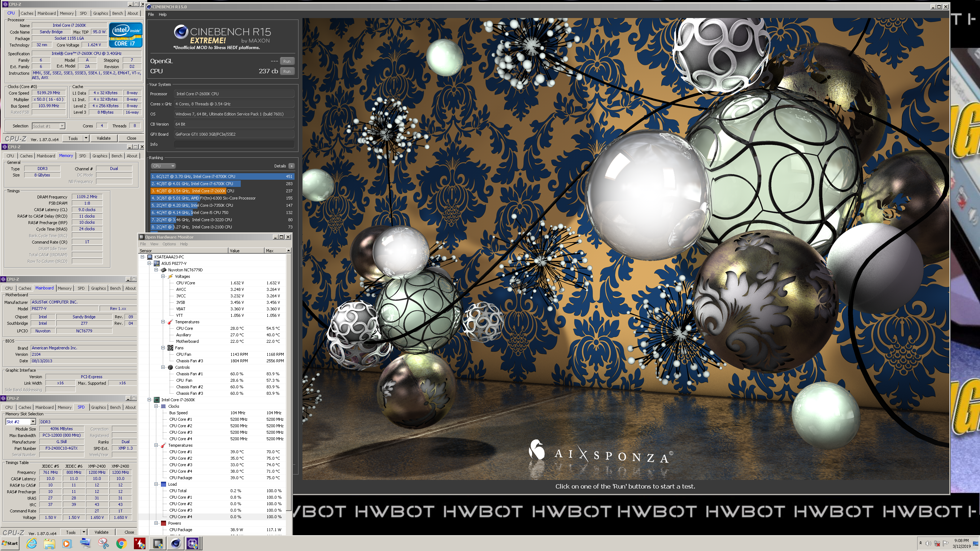Click KSATEAAA23-PC computer icon in hardware tree
The width and height of the screenshot is (980, 551).
pyautogui.click(x=150, y=257)
